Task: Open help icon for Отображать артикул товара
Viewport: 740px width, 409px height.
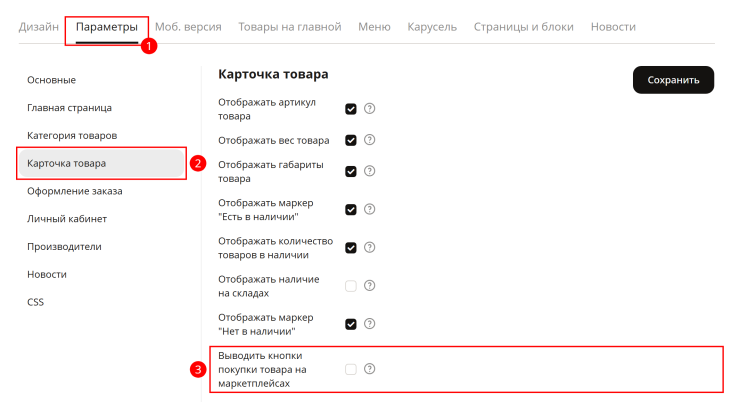Action: click(370, 109)
